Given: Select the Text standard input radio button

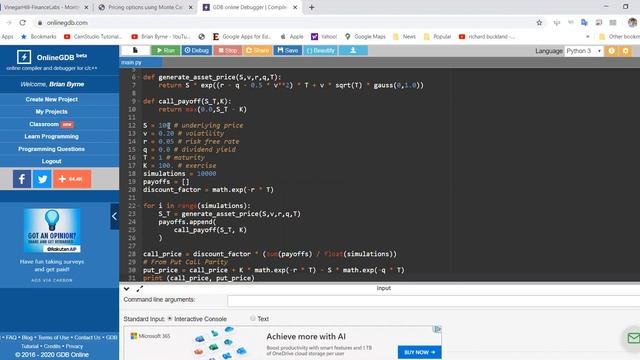Looking at the screenshot, I should 253,318.
